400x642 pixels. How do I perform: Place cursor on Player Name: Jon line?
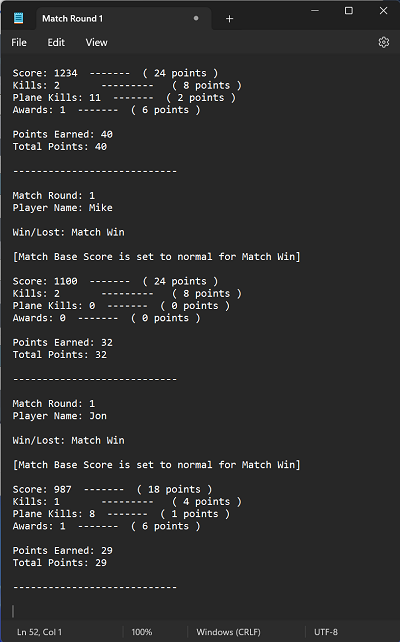click(60, 416)
